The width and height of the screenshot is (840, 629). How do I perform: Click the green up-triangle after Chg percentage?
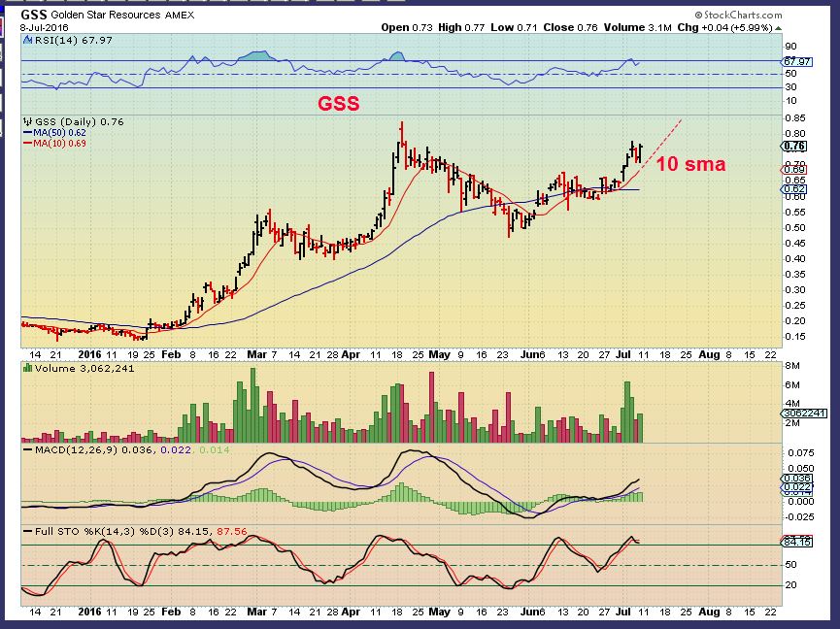[779, 28]
